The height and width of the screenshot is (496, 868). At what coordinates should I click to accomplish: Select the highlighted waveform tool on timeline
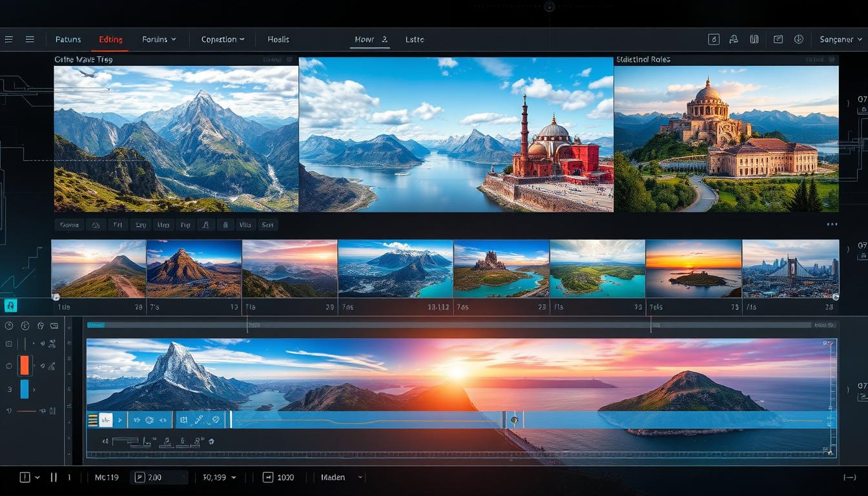tap(106, 420)
